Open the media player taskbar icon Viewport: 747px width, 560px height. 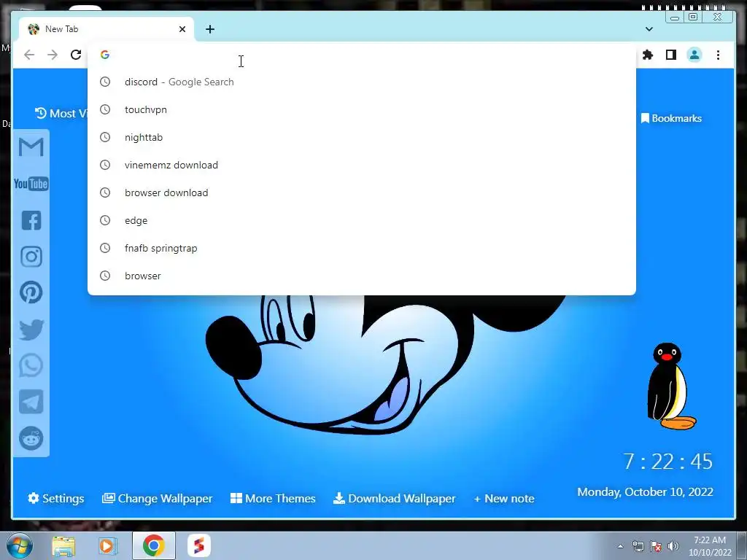coord(108,545)
